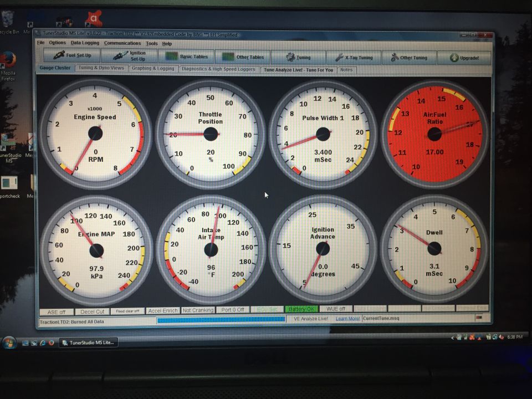
Task: Open Diagnostics & High Speed Loggers tab
Action: click(218, 69)
